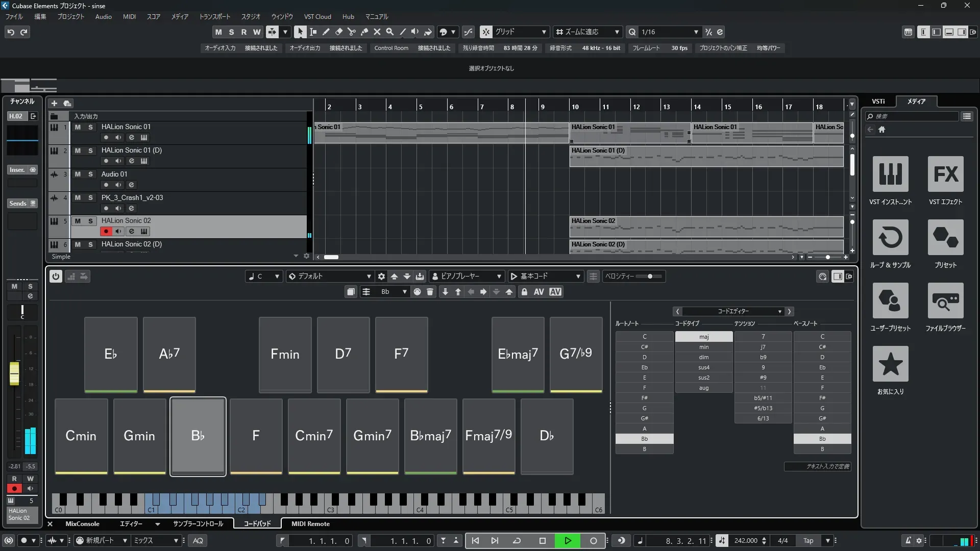
Task: Adjust the velocity slider handle
Action: tap(650, 277)
